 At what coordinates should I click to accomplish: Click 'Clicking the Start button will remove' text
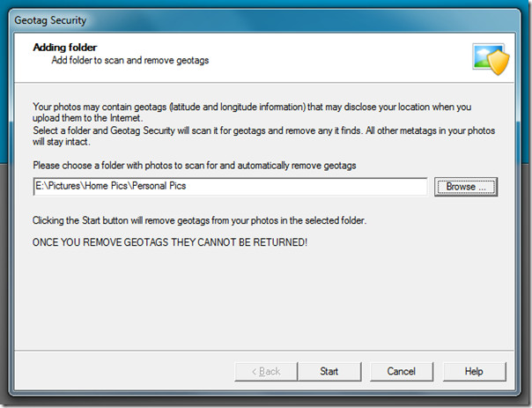[199, 220]
